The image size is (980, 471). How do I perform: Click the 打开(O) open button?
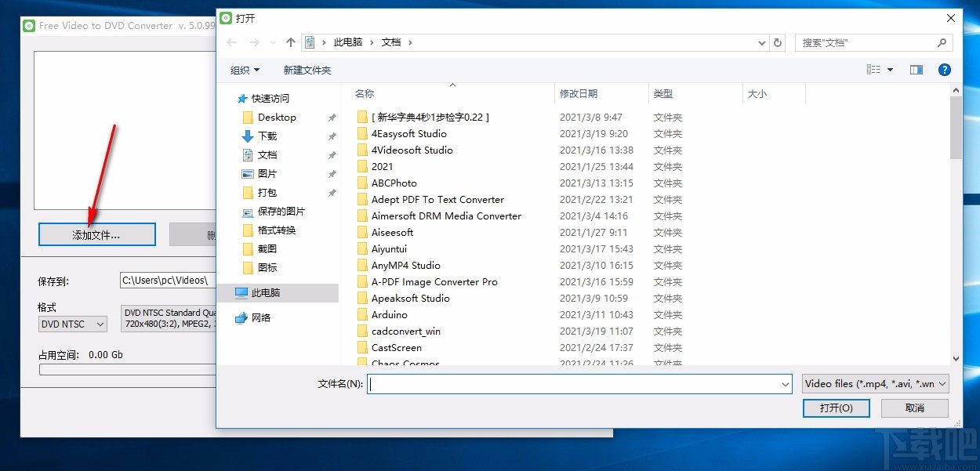click(x=836, y=408)
